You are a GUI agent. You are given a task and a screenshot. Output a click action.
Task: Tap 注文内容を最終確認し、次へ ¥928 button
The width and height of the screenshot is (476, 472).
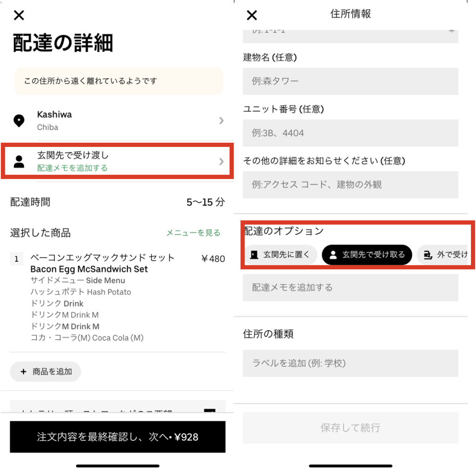tap(118, 437)
